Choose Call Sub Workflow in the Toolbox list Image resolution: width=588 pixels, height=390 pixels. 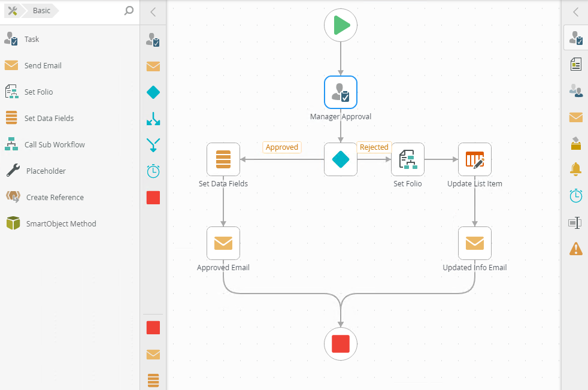(54, 144)
